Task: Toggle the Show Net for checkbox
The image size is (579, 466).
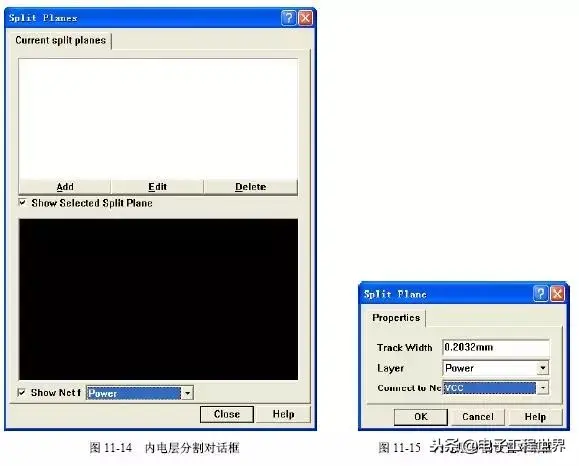Action: pyautogui.click(x=22, y=393)
